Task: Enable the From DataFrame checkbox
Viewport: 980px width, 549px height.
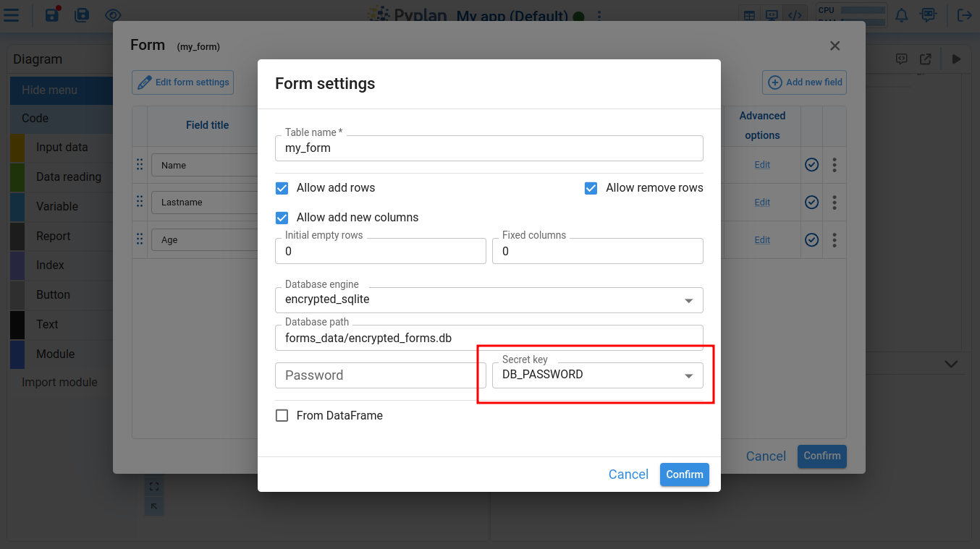Action: (282, 415)
